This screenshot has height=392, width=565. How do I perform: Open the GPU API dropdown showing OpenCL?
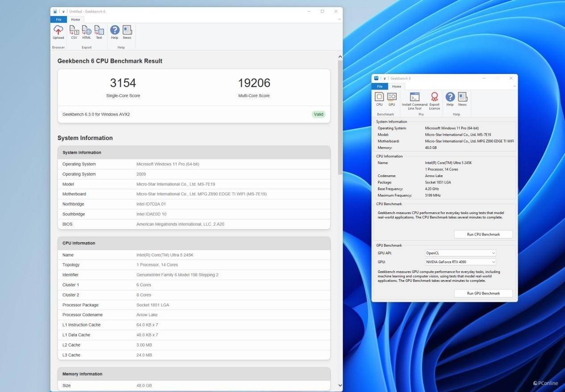[x=460, y=253]
